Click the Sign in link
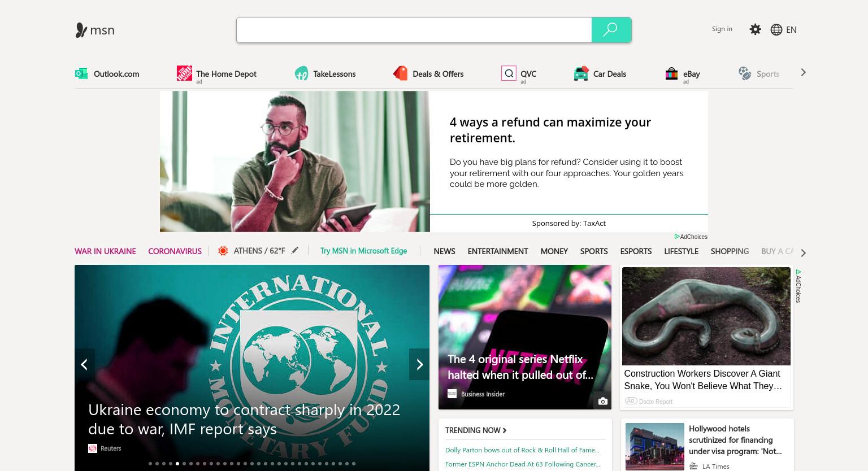868x471 pixels. [x=722, y=29]
